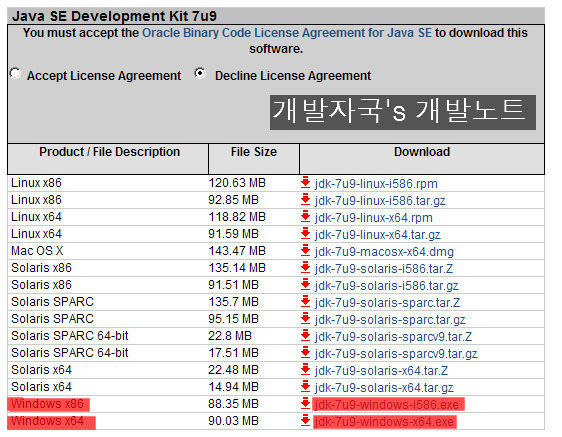The width and height of the screenshot is (562, 437).
Task: Click the Download column header
Action: [422, 152]
